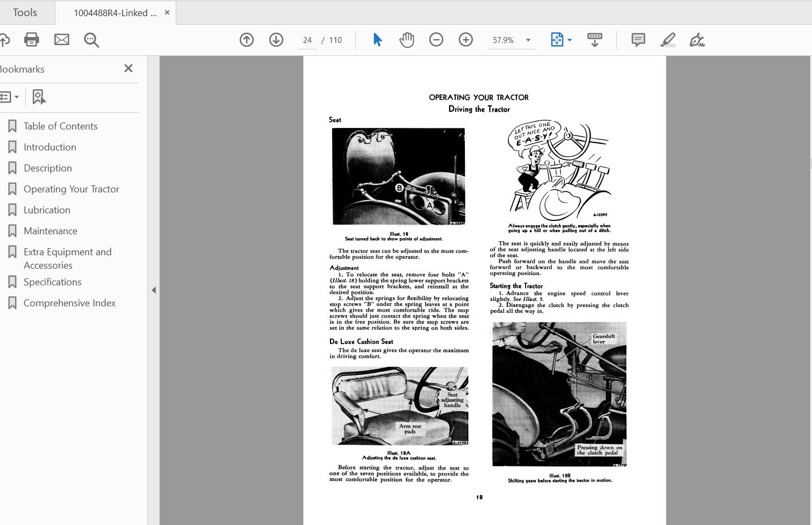Open the bookmark options menu dropdown
812x525 pixels.
[10, 97]
